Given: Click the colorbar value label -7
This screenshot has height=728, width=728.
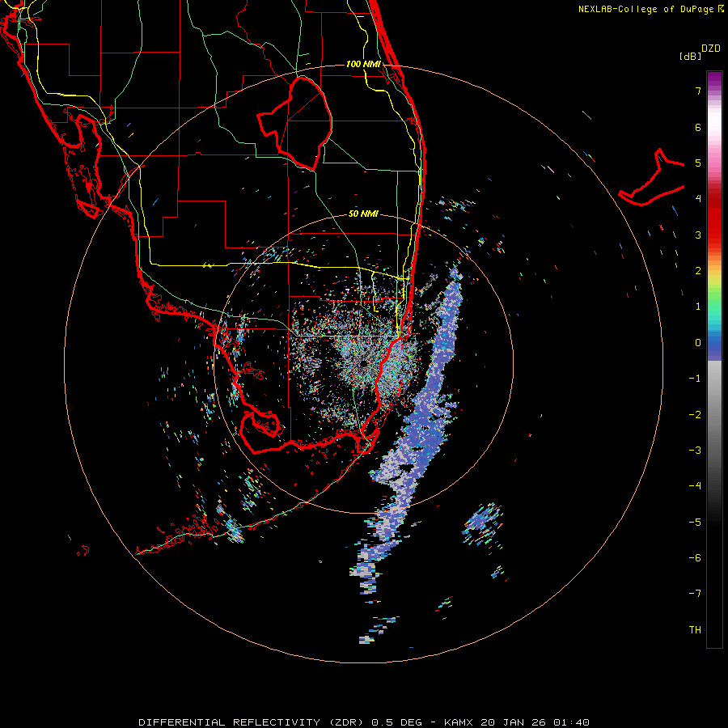Looking at the screenshot, I should (x=695, y=594).
